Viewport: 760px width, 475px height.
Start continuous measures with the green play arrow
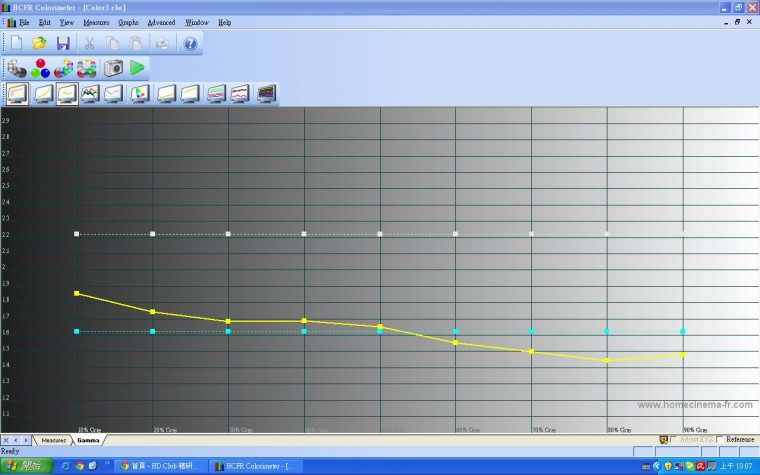(x=137, y=68)
